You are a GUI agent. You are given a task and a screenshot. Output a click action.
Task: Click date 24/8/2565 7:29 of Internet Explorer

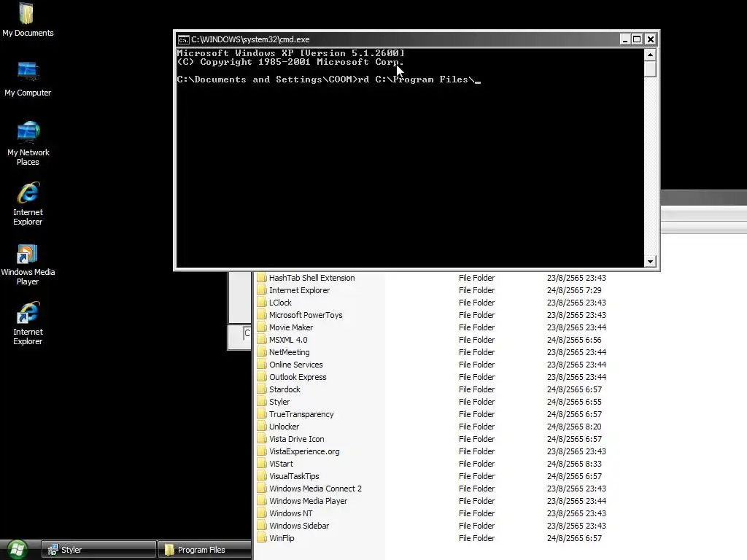coord(574,290)
